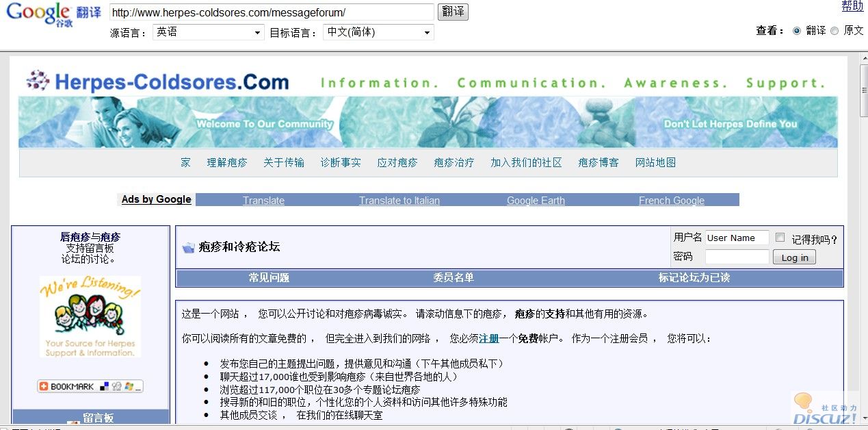
Task: Open the source language dropdown showing 英语
Action: click(208, 32)
